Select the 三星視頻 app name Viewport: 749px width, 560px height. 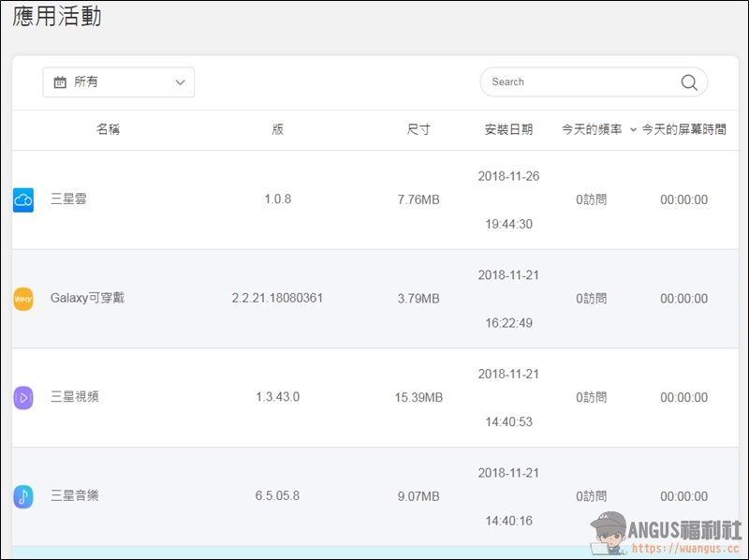click(x=75, y=398)
